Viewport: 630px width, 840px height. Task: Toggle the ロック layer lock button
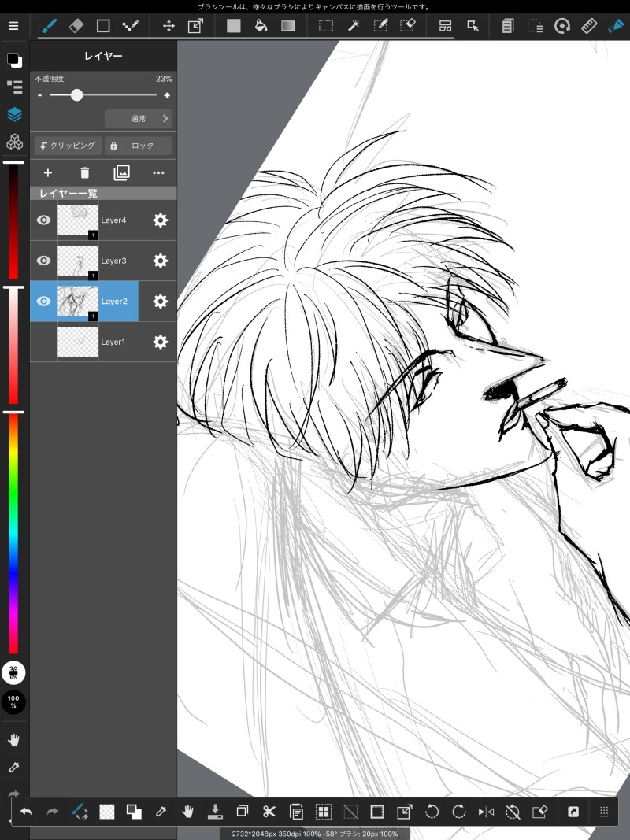[139, 146]
